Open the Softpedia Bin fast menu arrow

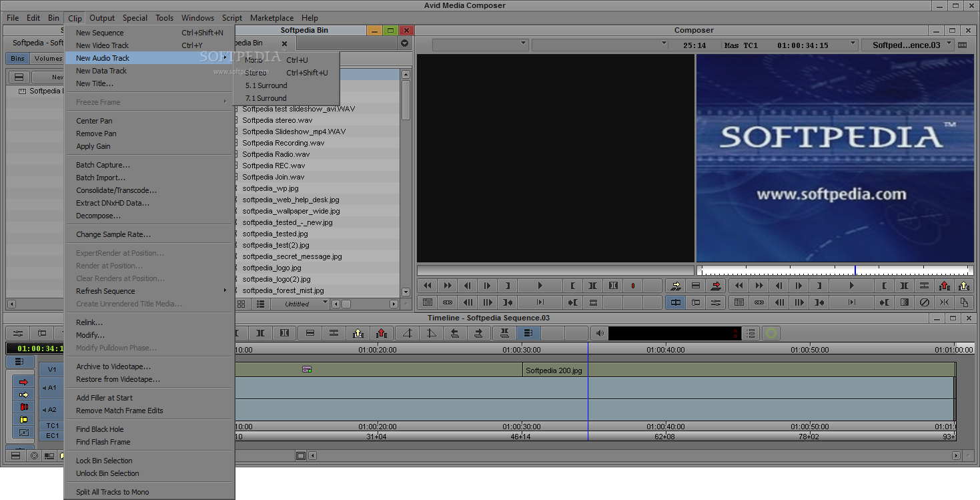tap(404, 43)
